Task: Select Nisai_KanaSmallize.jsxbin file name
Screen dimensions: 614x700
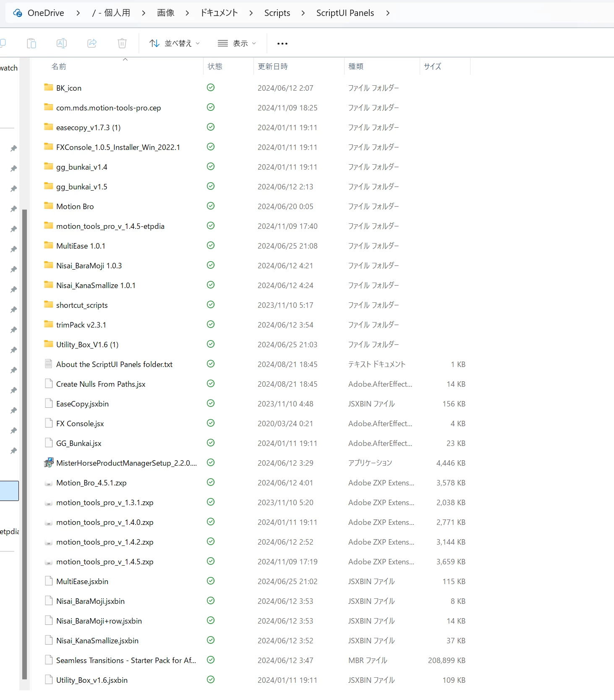Action: point(97,641)
